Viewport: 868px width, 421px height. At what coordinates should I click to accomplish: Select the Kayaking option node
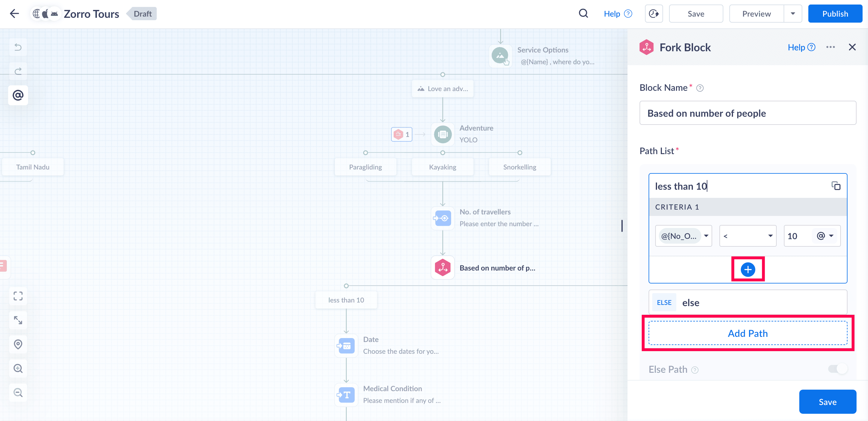pos(442,167)
